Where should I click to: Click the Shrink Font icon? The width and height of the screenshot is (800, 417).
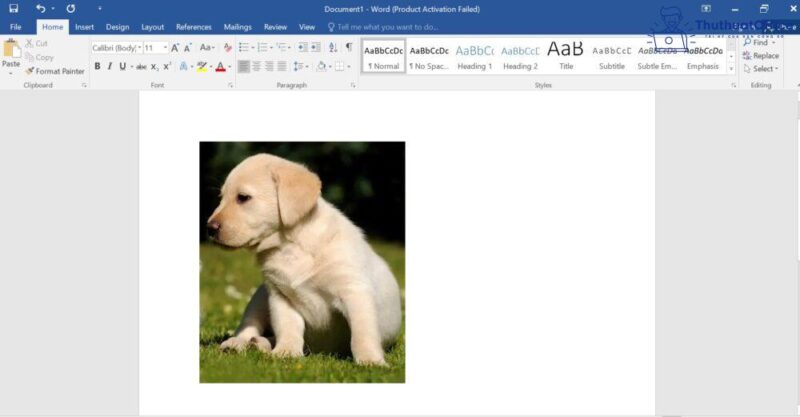[x=188, y=48]
